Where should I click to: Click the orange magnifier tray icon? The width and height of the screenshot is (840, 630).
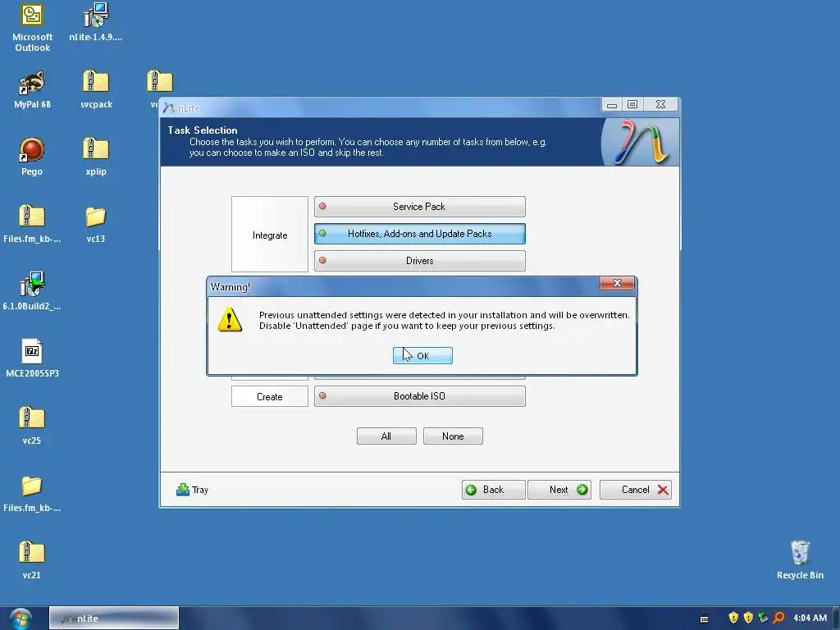pyautogui.click(x=779, y=618)
